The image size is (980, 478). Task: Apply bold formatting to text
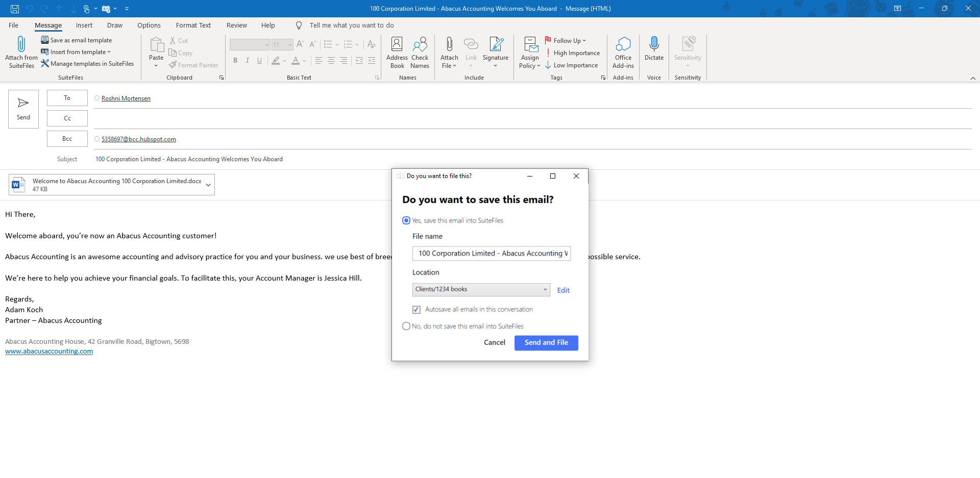point(235,60)
